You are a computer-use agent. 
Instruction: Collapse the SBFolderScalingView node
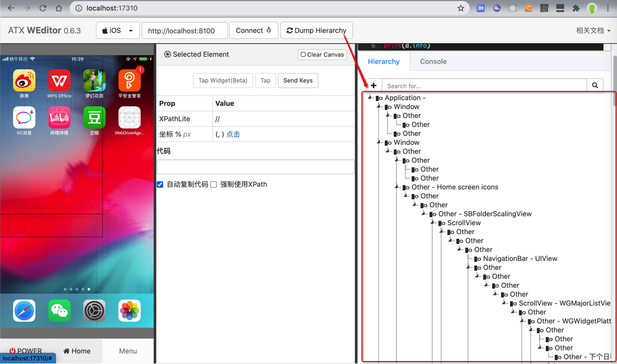[x=424, y=214]
